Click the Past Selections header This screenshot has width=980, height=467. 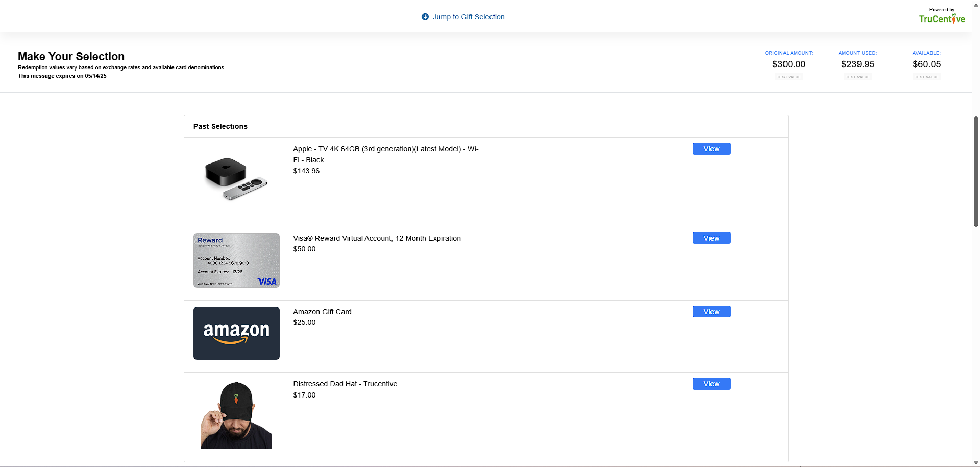220,126
